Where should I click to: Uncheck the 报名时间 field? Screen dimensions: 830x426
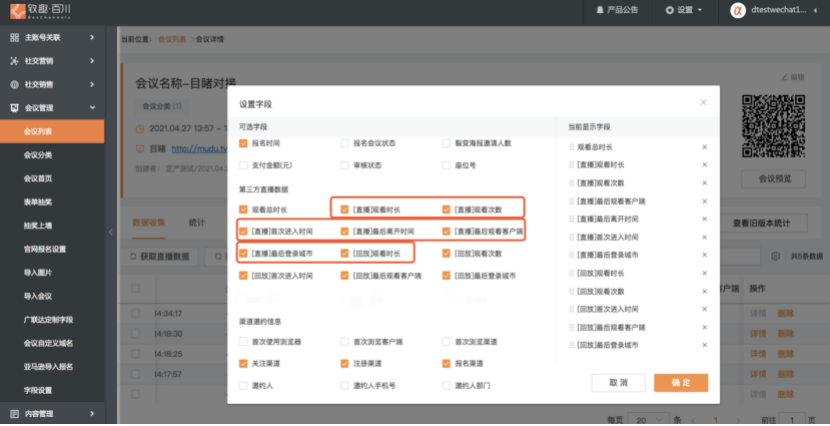click(243, 143)
